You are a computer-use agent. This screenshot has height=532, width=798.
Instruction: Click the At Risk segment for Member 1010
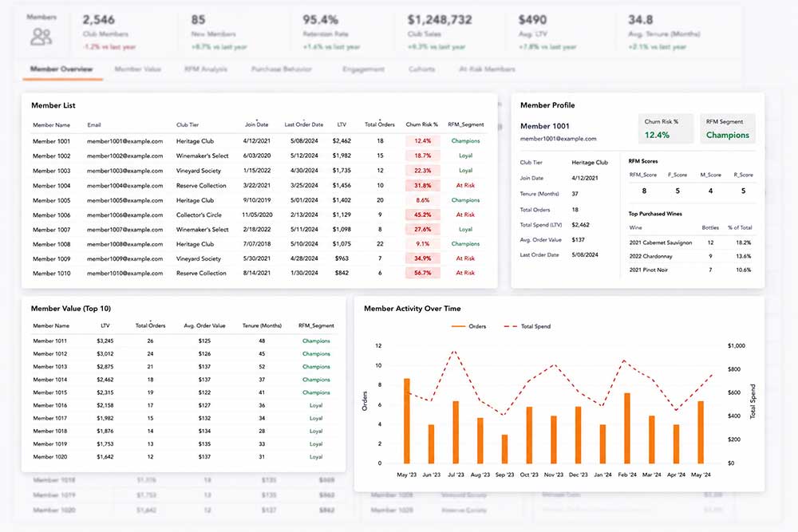[465, 273]
